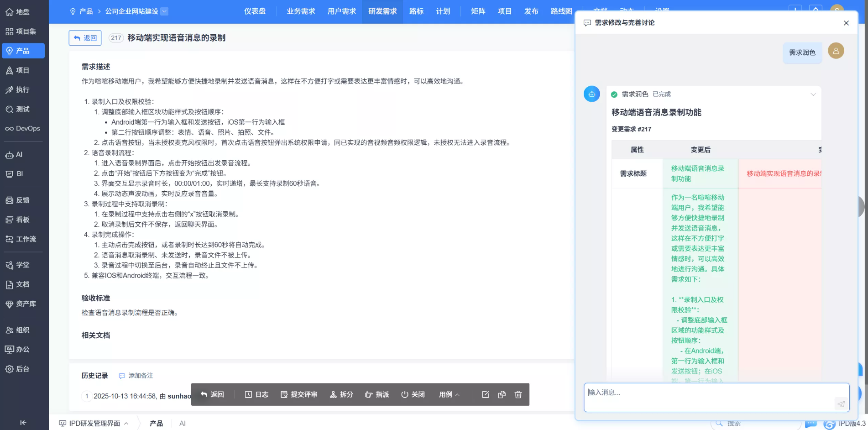Open the 公司企业网站建设 project switcher dropdown
The width and height of the screenshot is (868, 430).
coord(165,11)
